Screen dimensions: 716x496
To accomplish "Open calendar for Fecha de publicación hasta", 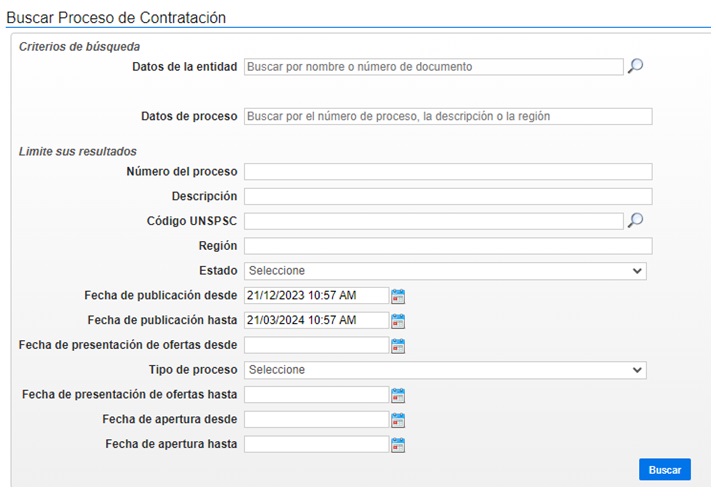I will click(x=398, y=321).
